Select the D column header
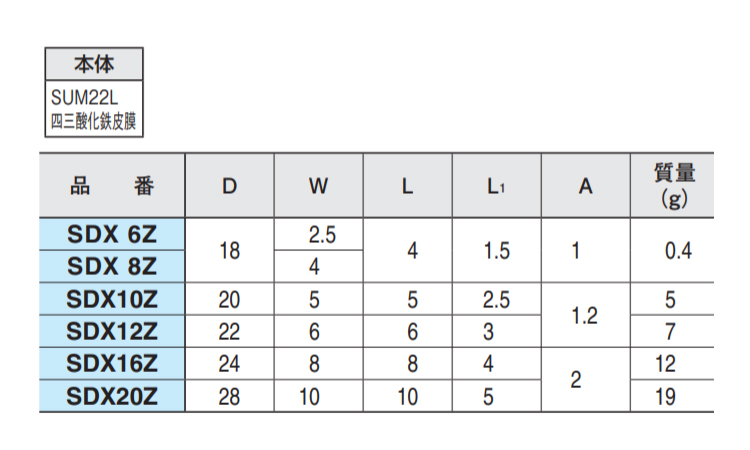 [229, 186]
